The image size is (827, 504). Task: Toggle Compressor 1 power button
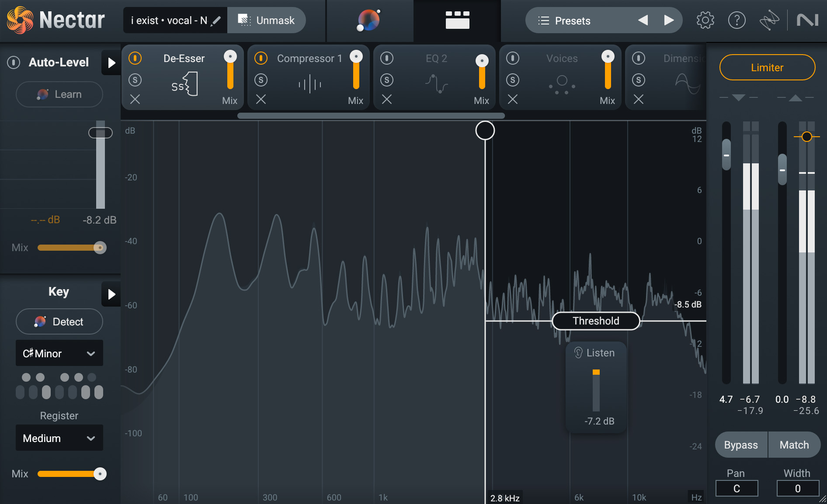261,58
